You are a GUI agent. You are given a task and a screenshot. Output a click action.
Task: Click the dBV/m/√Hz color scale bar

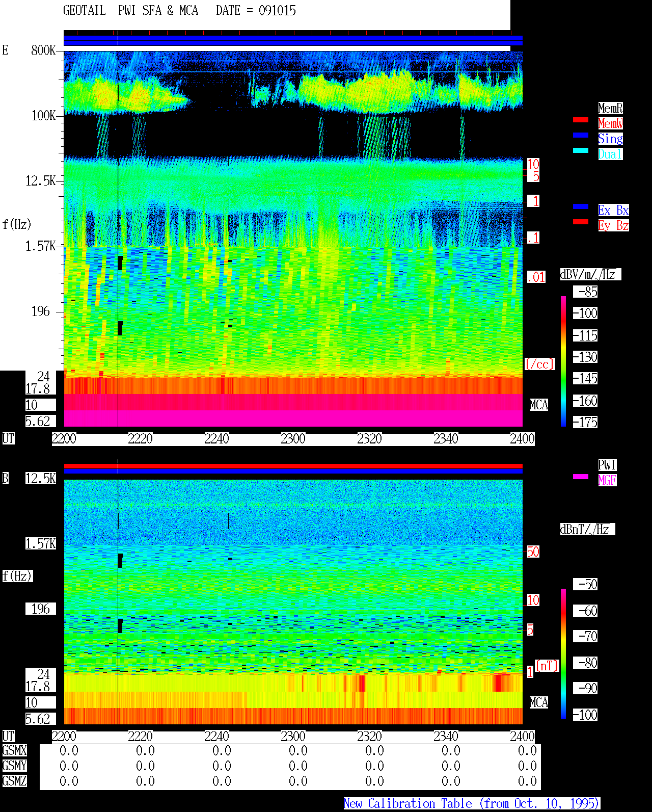(x=563, y=361)
